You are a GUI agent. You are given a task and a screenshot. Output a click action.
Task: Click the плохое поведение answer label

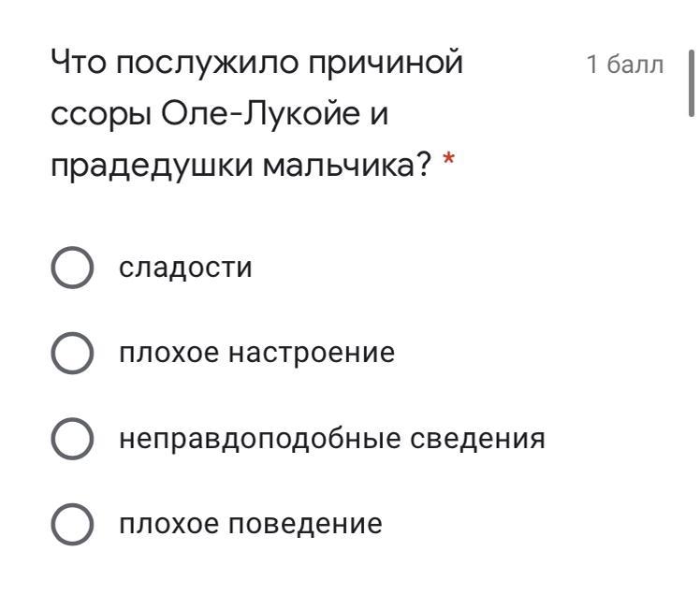tap(251, 524)
